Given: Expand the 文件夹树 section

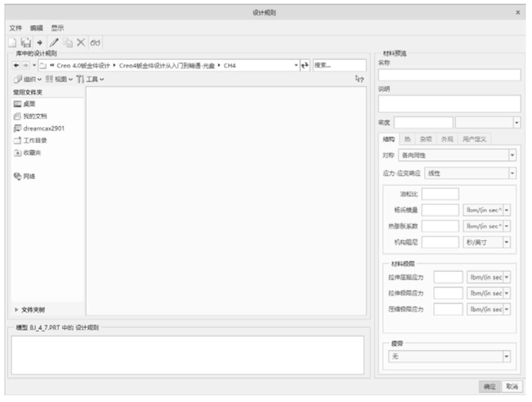Looking at the screenshot, I should (30, 310).
